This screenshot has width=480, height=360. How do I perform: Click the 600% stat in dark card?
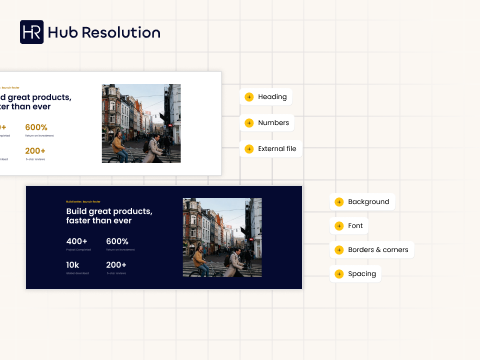117,241
